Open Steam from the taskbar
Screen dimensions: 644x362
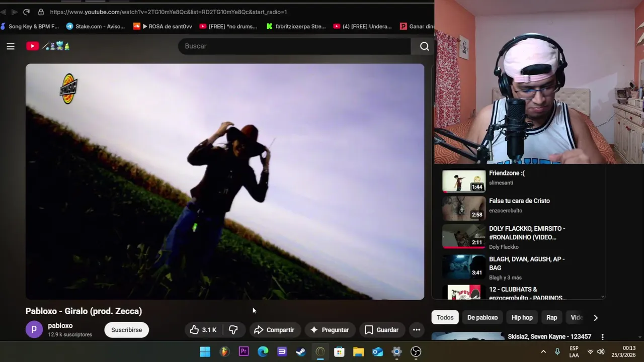point(301,351)
